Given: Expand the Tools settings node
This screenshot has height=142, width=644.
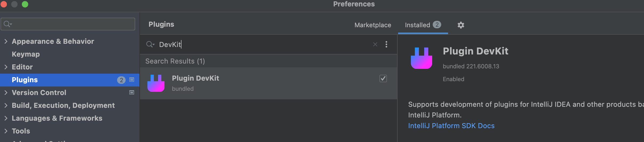Looking at the screenshot, I should point(6,131).
